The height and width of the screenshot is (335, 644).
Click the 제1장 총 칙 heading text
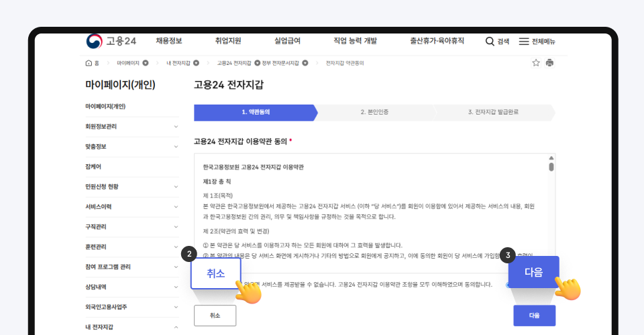pos(217,182)
